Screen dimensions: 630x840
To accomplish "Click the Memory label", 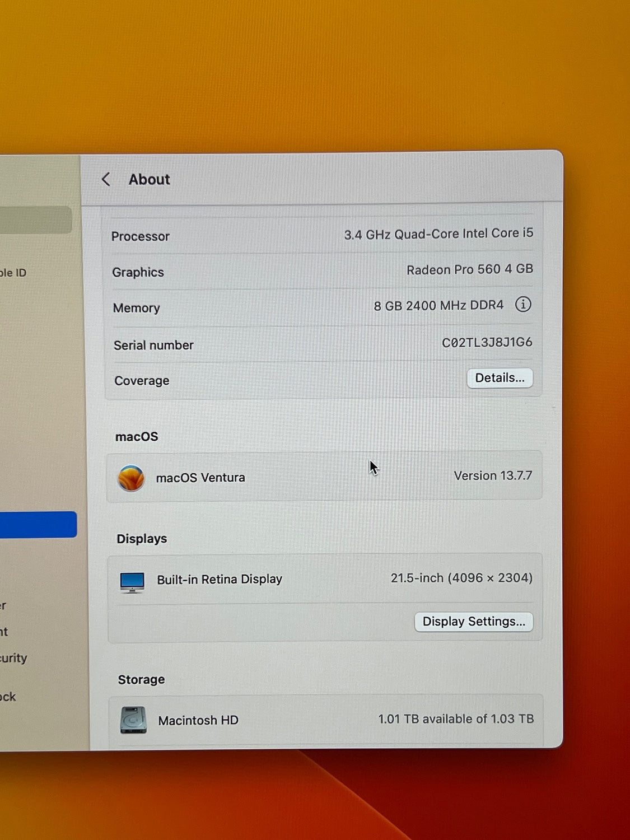I will pos(136,308).
